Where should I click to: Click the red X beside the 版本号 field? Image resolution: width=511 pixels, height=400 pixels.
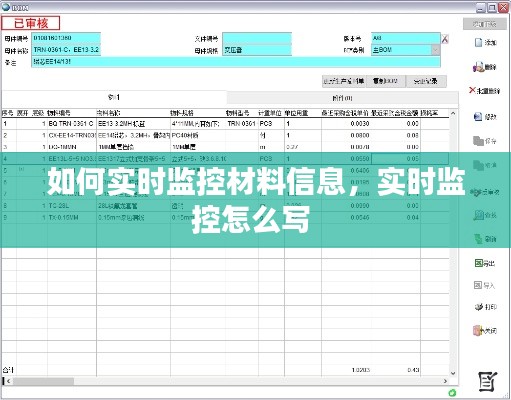pos(445,39)
